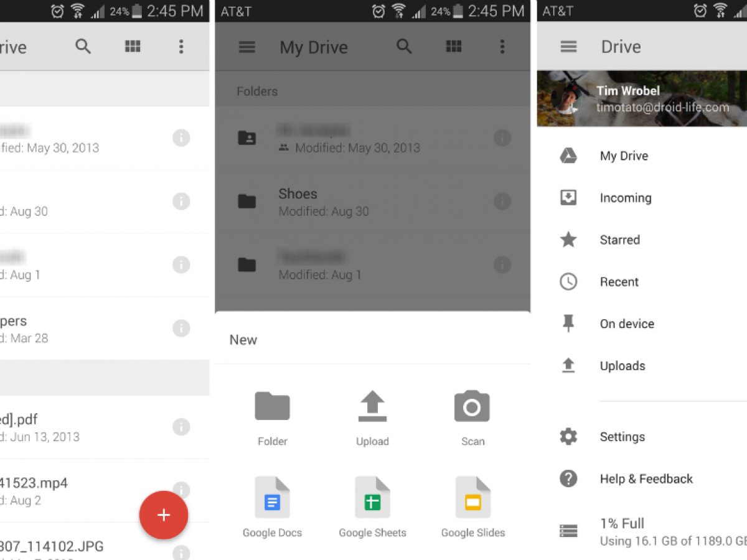The width and height of the screenshot is (747, 560).
Task: Open Recent from the navigation drawer
Action: pyautogui.click(x=619, y=282)
